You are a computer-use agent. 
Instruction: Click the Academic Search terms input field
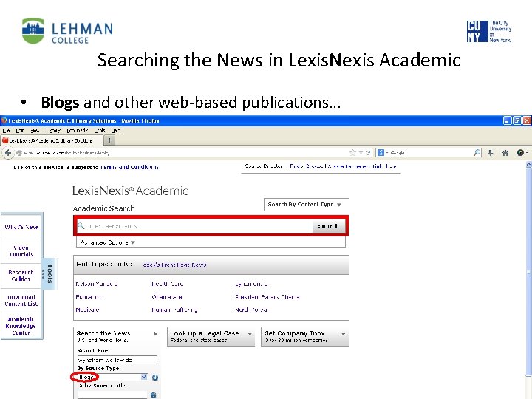[195, 226]
